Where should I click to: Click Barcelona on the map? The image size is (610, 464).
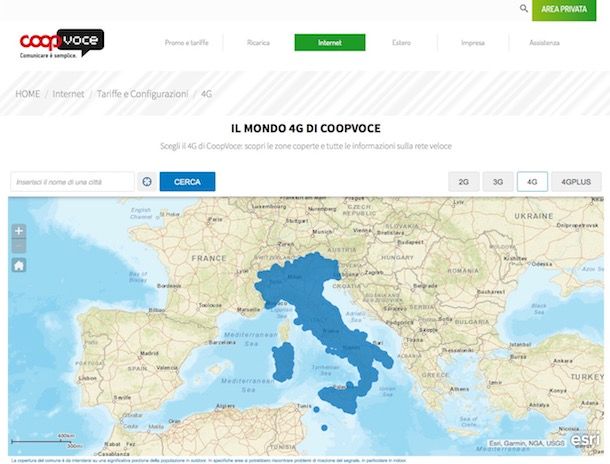(x=222, y=343)
